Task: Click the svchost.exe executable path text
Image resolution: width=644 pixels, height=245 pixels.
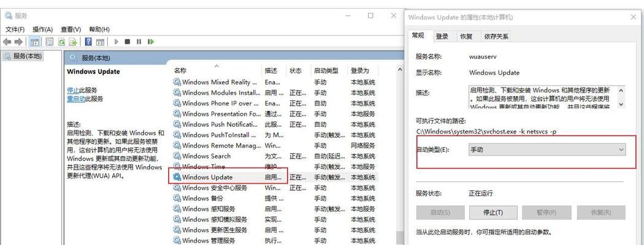Action: click(x=486, y=131)
